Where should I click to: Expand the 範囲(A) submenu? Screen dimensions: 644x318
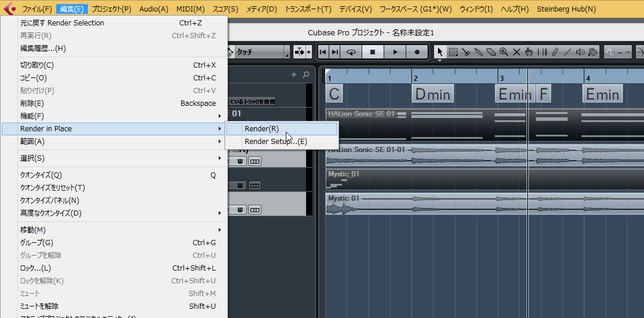[x=115, y=142]
